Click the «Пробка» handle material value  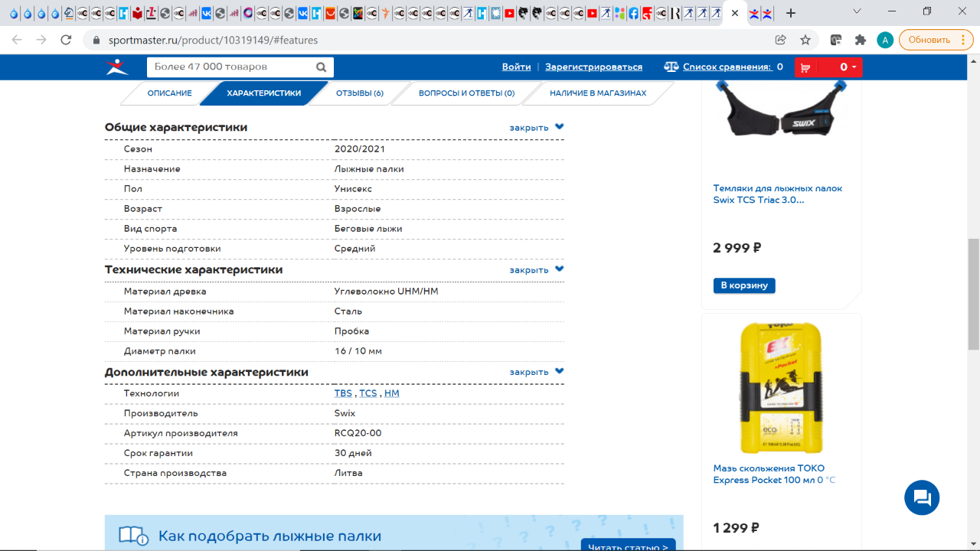(x=351, y=331)
